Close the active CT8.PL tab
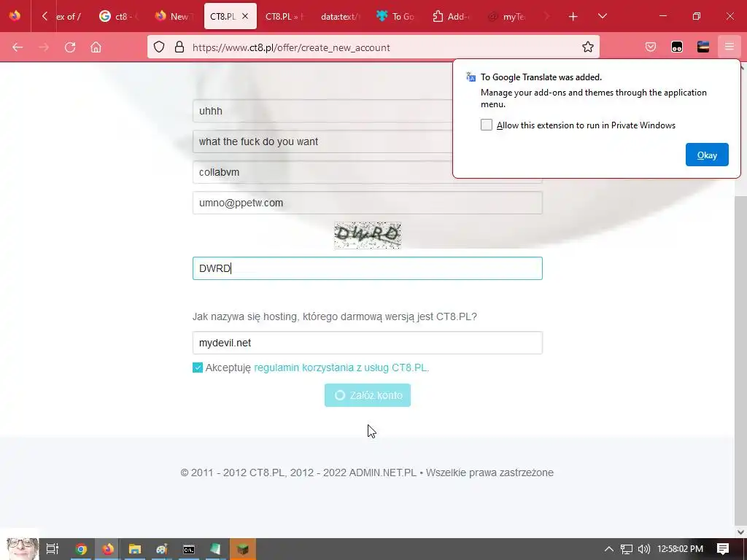The height and width of the screenshot is (560, 747). [x=245, y=16]
